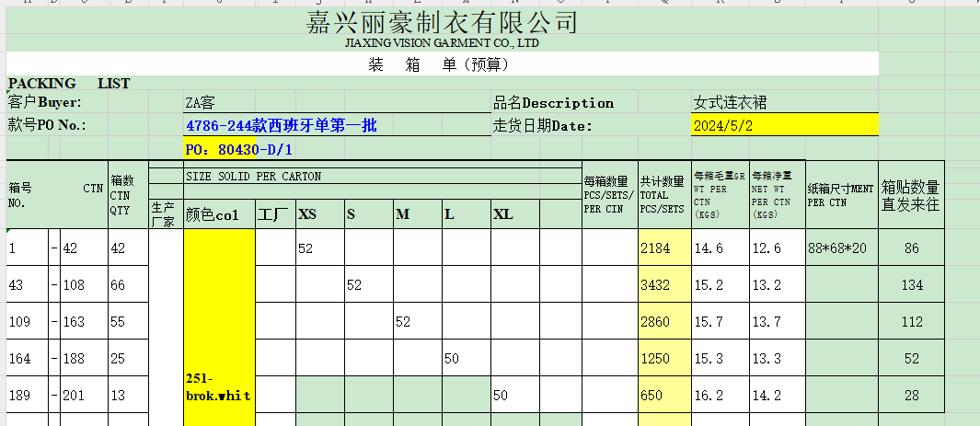Viewport: 980px width, 426px height.
Task: Select the PACKING LIST heading cell
Action: coord(69,84)
